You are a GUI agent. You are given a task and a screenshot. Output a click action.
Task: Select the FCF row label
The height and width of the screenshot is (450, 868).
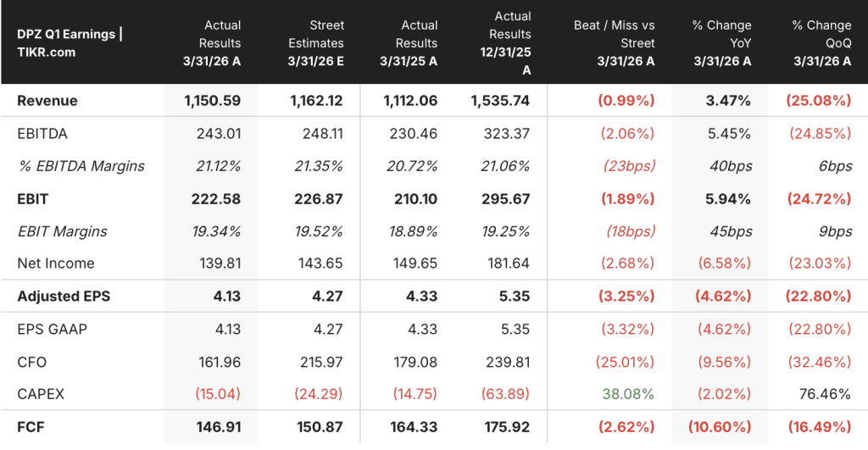click(31, 427)
